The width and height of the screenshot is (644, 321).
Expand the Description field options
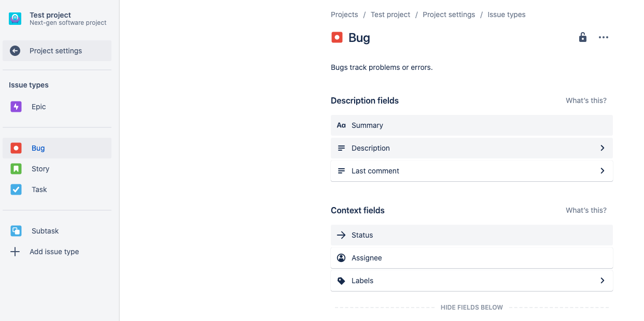coord(603,148)
